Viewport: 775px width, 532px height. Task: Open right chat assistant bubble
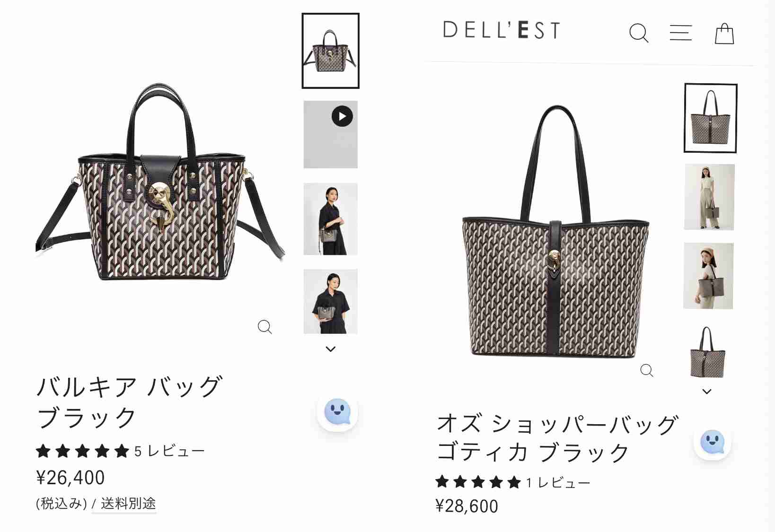point(713,441)
